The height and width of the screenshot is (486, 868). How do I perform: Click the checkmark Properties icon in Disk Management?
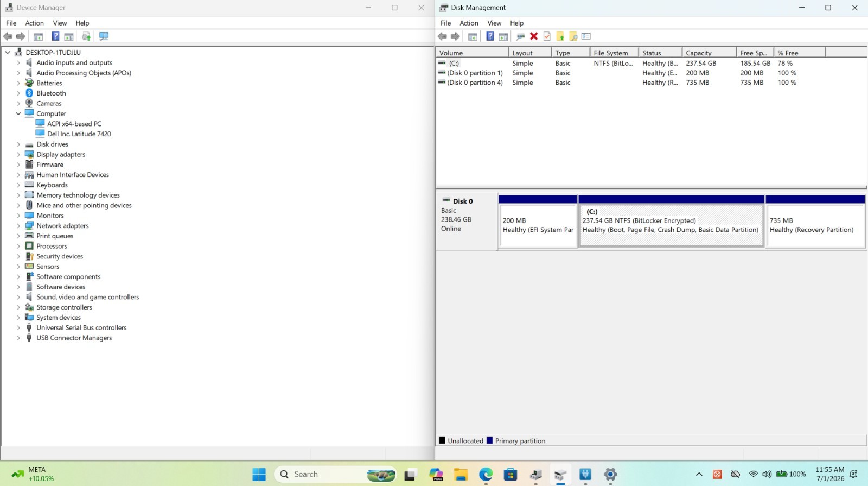(x=547, y=36)
